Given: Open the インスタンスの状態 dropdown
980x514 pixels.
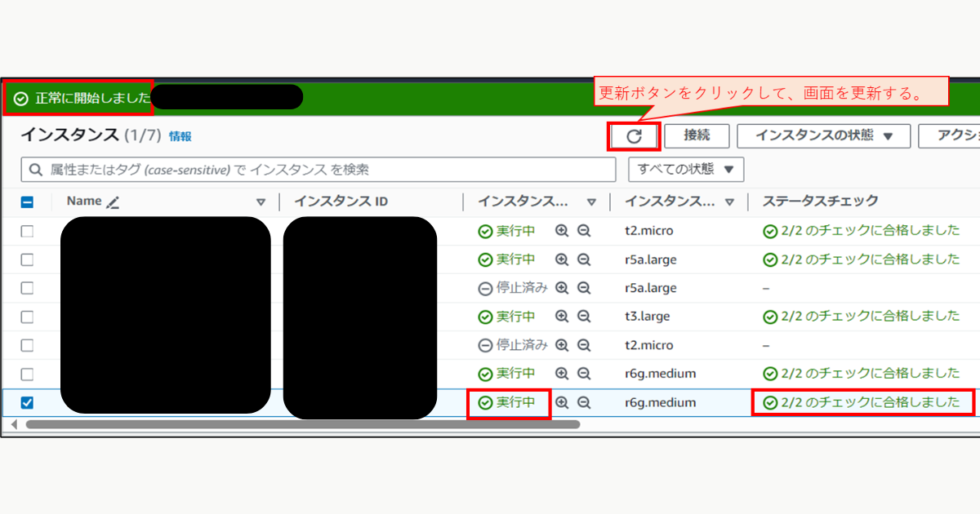Looking at the screenshot, I should click(823, 135).
